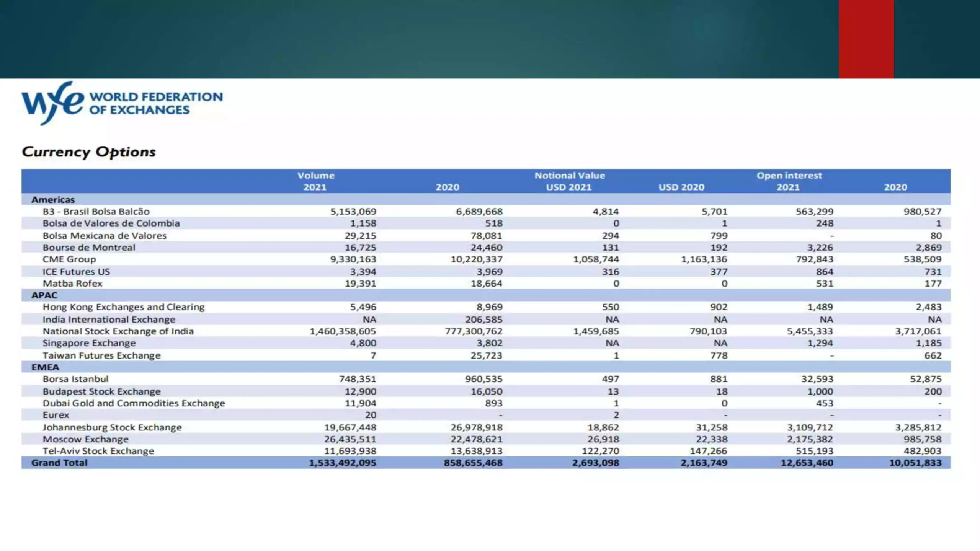This screenshot has width=980, height=551.
Task: Click CME Group volume 9,330,163
Action: 353,259
